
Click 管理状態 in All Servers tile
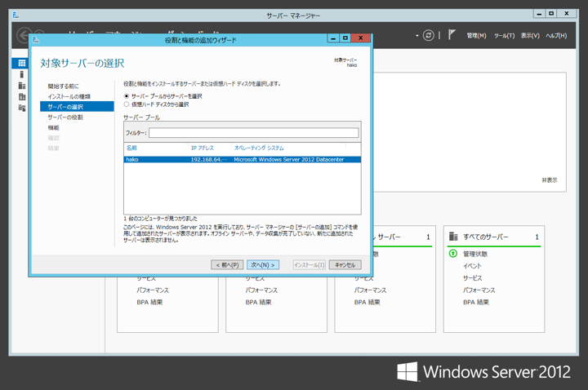pyautogui.click(x=475, y=254)
